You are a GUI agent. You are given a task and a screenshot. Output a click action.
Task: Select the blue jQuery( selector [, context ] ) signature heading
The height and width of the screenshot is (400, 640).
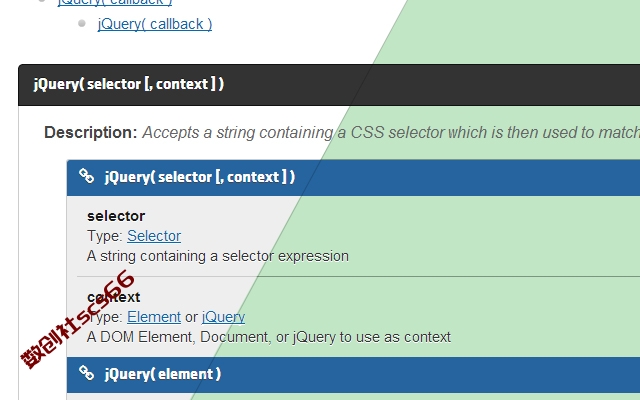click(353, 178)
